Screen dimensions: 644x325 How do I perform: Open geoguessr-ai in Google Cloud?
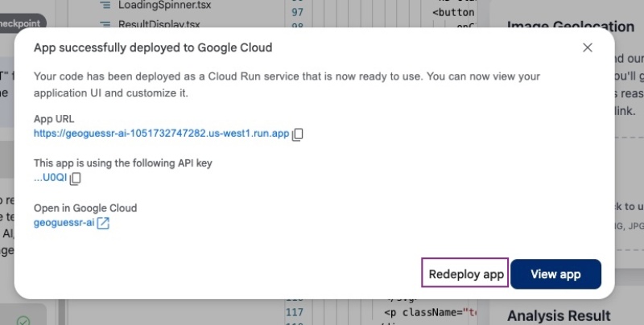pos(64,224)
